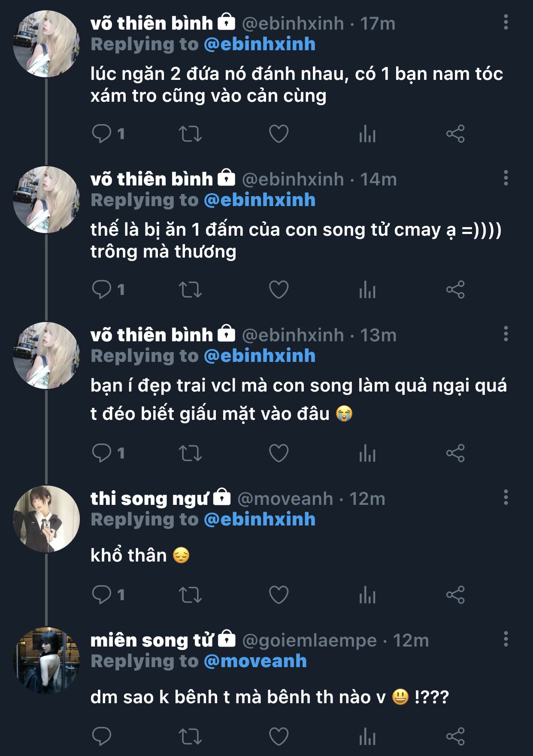Like the 17m tweet by võ thiên bình
The image size is (533, 756).
(279, 134)
